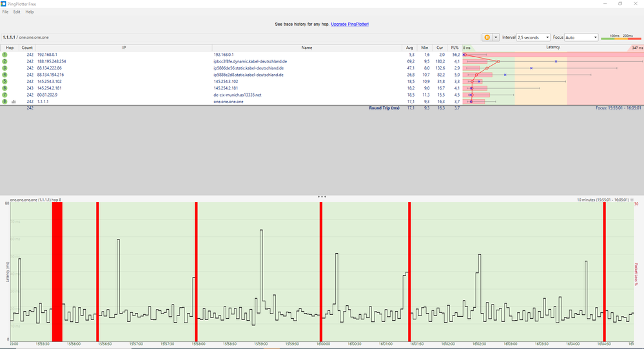
Task: Select name ip5886de56.static.kabel-deutschland.de
Action: (248, 68)
